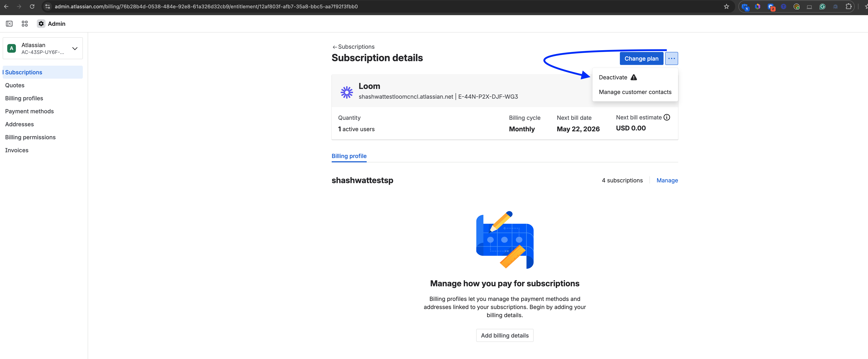Screen dimensions: 868x359
Task: Click the Change plan button
Action: (x=641, y=58)
